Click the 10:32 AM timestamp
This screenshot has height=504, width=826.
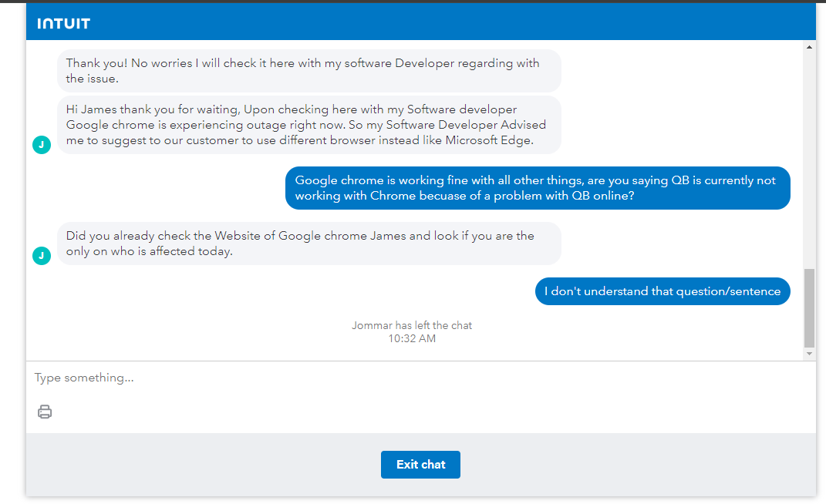pyautogui.click(x=411, y=338)
